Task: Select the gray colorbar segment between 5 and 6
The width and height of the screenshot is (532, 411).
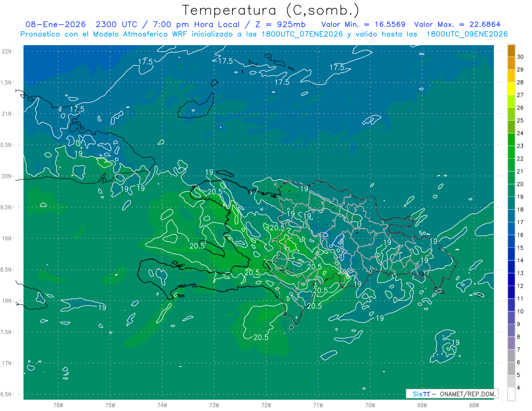Action: pyautogui.click(x=511, y=368)
